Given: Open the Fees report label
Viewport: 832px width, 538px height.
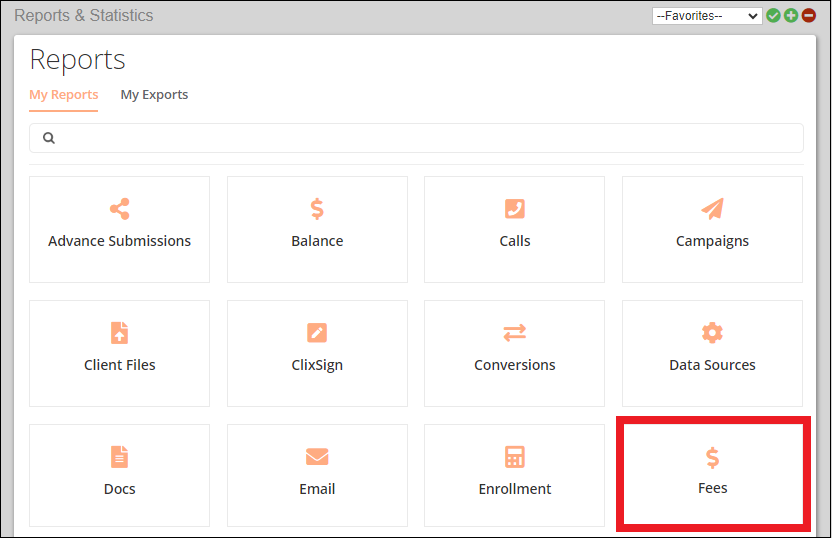Looking at the screenshot, I should click(x=712, y=488).
